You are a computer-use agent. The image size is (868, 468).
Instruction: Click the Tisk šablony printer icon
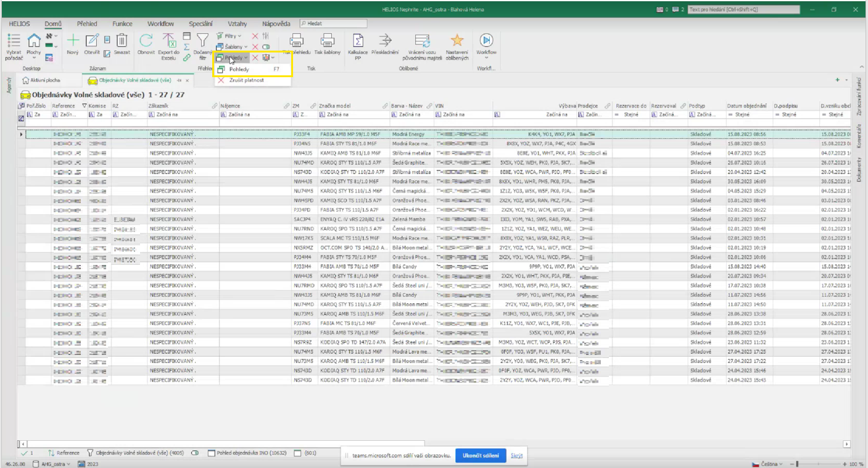pos(328,41)
